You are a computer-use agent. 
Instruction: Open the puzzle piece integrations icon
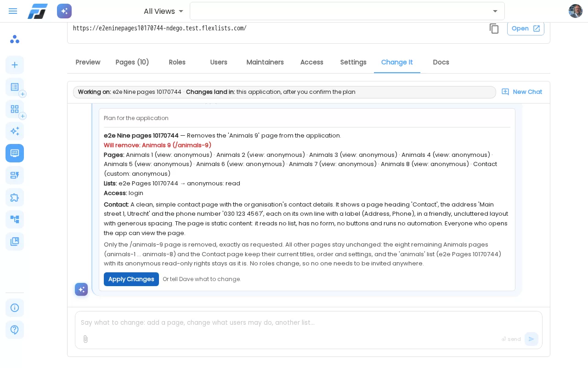[15, 197]
